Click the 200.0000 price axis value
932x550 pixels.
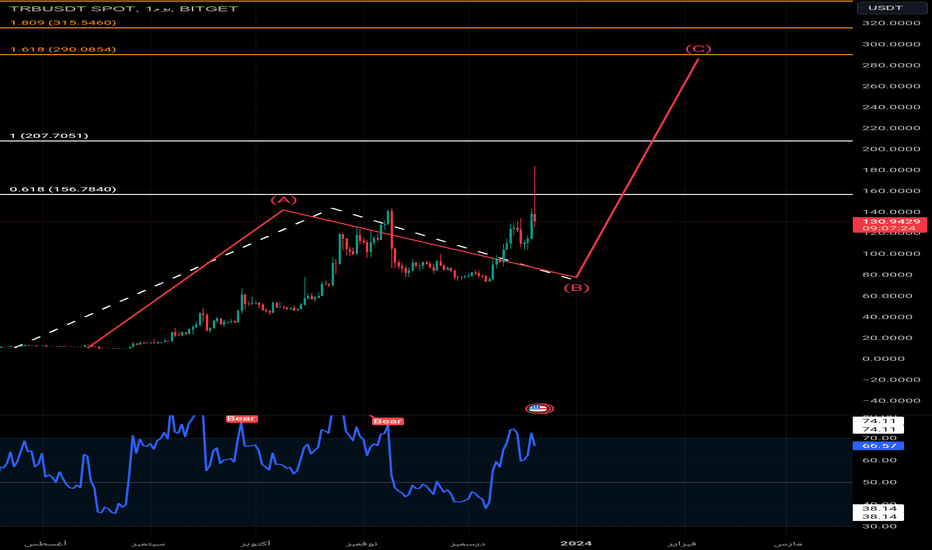891,149
